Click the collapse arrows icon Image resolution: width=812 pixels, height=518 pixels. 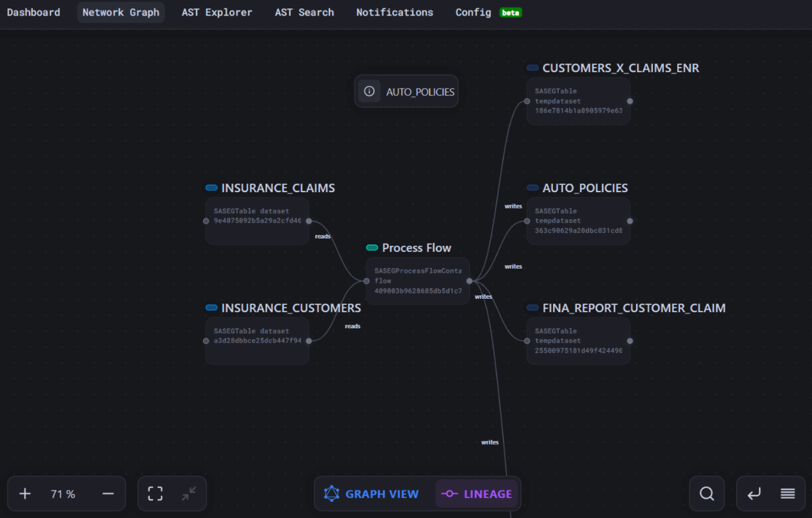(x=189, y=494)
